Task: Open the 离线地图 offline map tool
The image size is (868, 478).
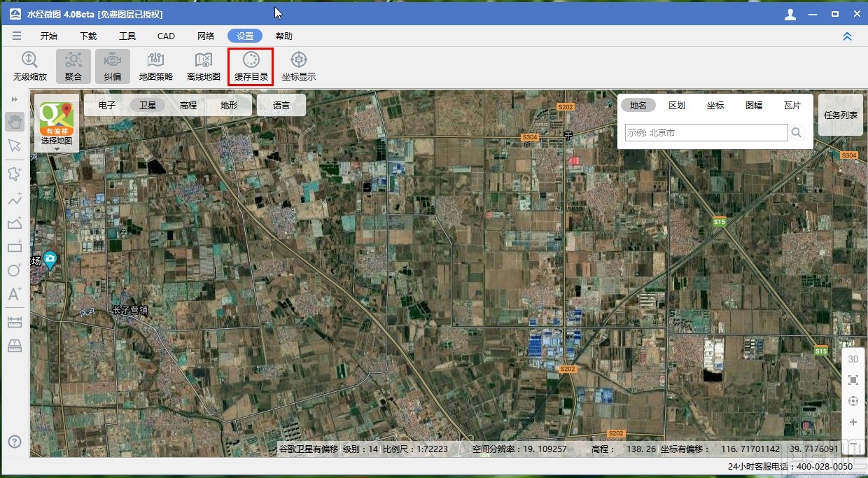Action: click(204, 66)
